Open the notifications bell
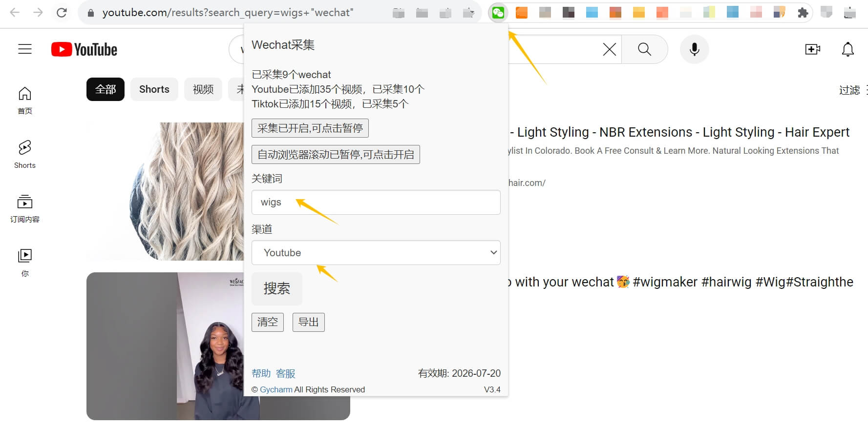Viewport: 868px width, 428px height. [x=848, y=49]
